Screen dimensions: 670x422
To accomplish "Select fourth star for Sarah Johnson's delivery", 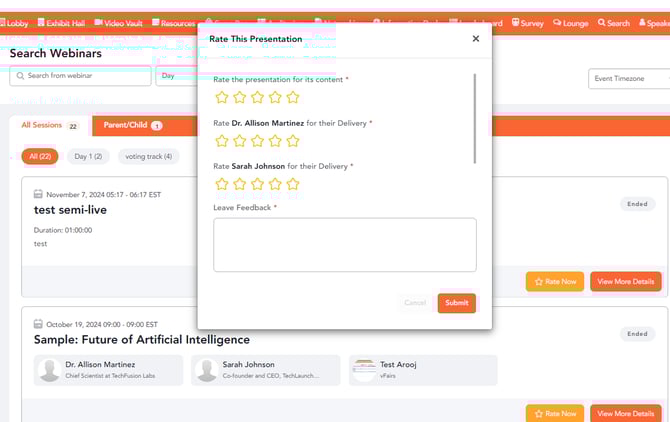I will pyautogui.click(x=275, y=184).
